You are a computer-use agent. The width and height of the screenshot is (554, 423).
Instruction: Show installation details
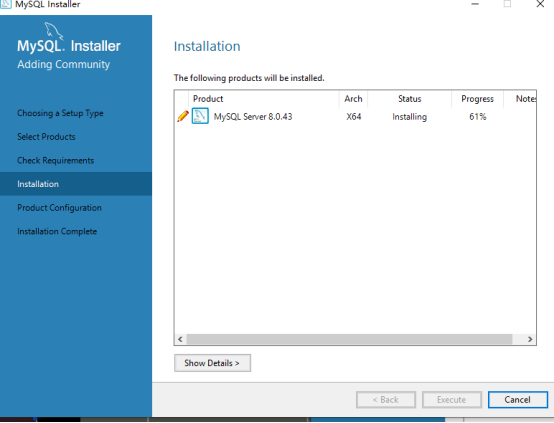[212, 363]
